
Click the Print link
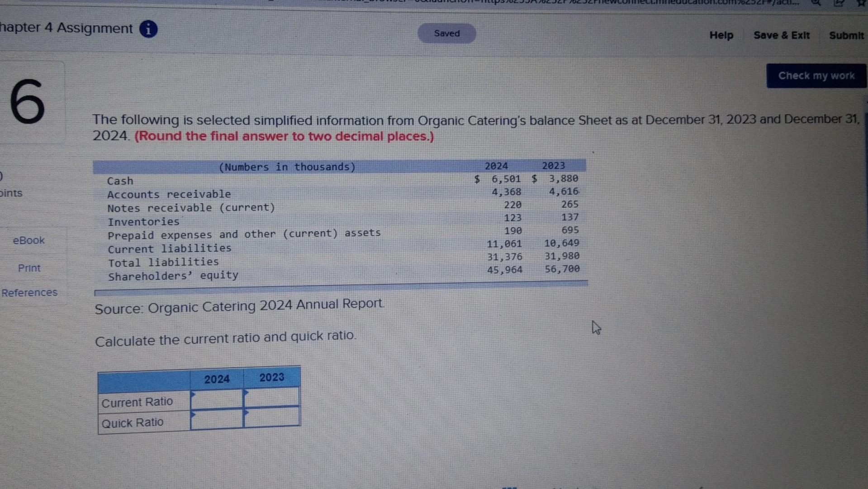click(29, 268)
